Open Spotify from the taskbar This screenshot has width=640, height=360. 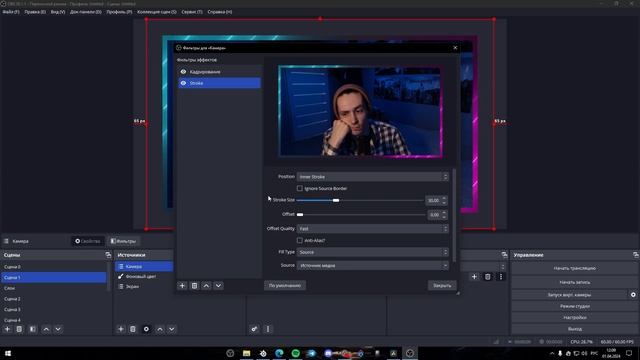tap(296, 353)
